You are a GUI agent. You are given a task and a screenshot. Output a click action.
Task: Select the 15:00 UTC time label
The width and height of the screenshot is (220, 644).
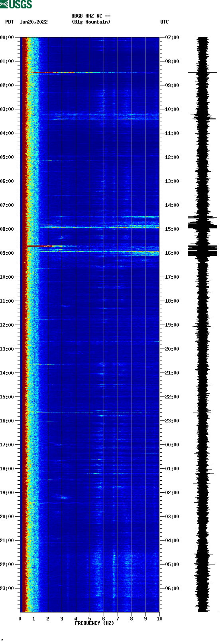coord(172,229)
